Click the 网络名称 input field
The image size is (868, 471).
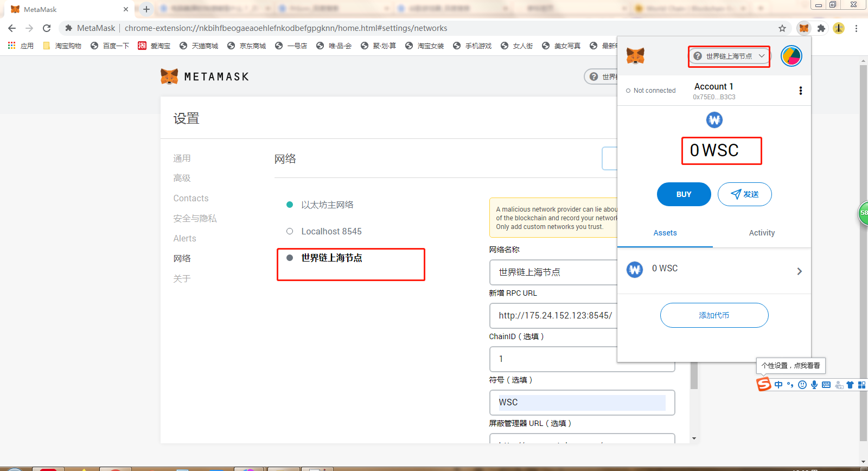click(x=553, y=272)
